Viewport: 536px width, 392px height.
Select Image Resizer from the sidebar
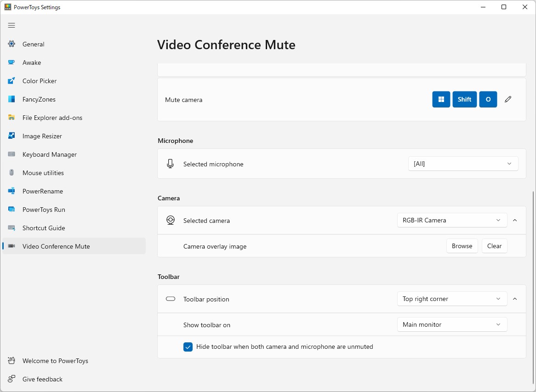pos(42,136)
